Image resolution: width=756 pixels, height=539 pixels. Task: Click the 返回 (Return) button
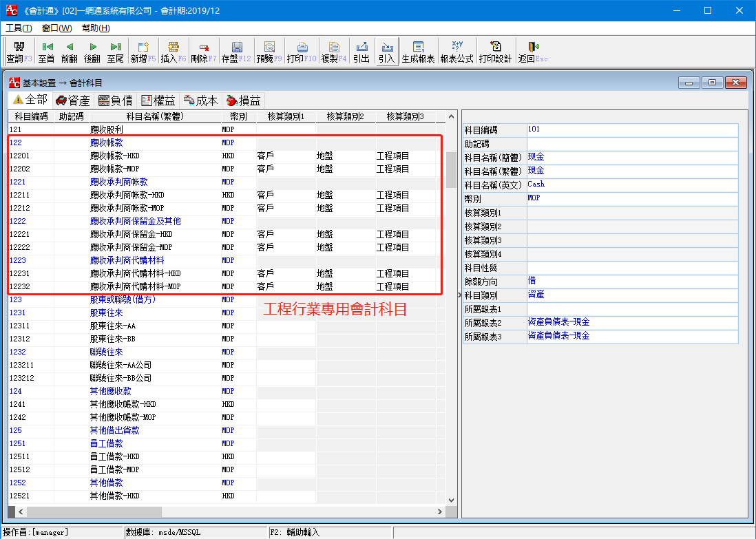coord(530,50)
